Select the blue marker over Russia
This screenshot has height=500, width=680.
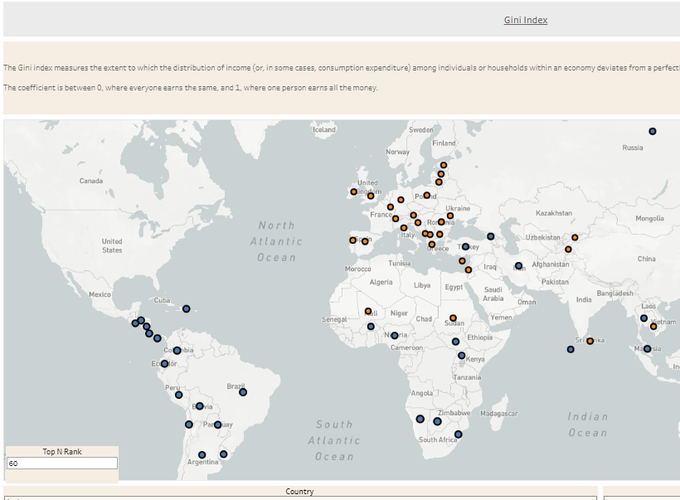point(652,131)
